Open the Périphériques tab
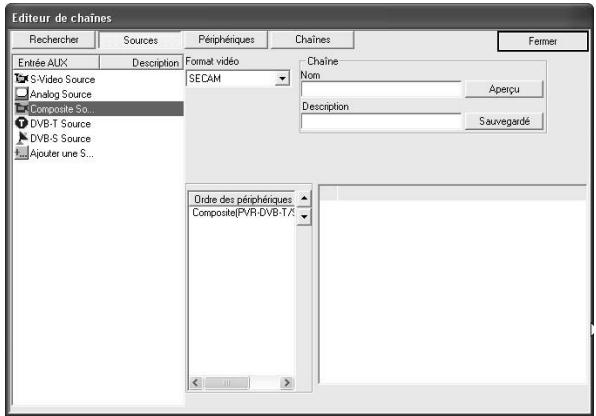 click(x=226, y=40)
